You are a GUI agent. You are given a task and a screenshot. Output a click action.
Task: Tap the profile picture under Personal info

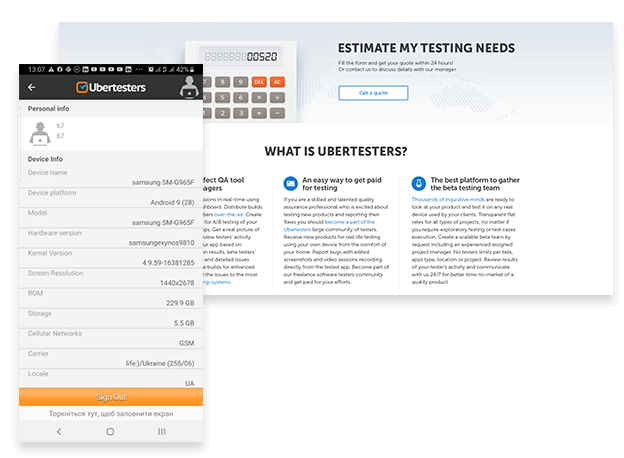(41, 131)
